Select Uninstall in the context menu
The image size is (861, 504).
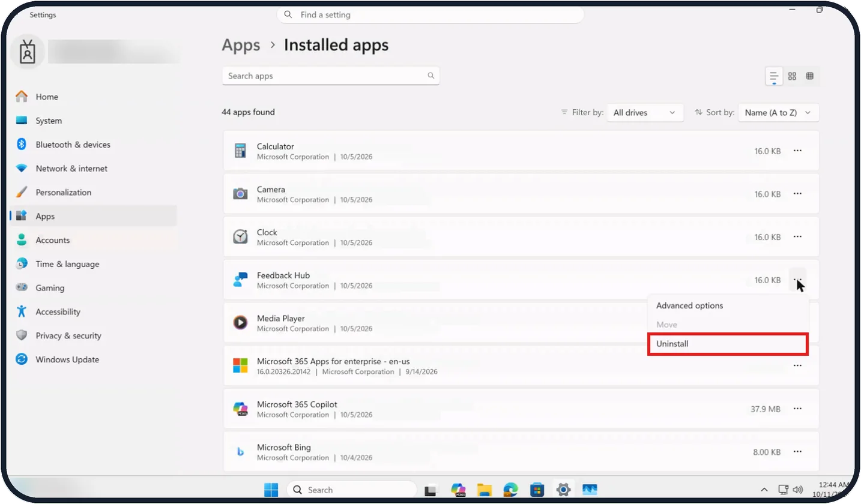click(728, 344)
